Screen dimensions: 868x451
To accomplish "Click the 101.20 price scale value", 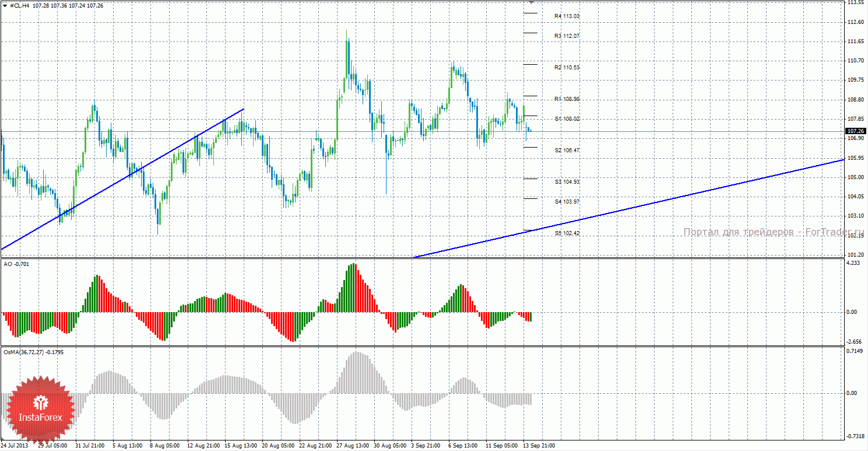I will coord(855,255).
